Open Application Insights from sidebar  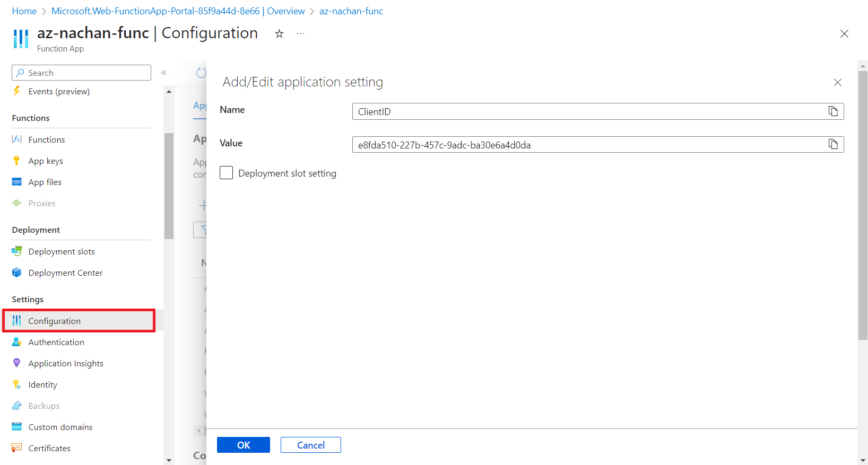click(66, 364)
